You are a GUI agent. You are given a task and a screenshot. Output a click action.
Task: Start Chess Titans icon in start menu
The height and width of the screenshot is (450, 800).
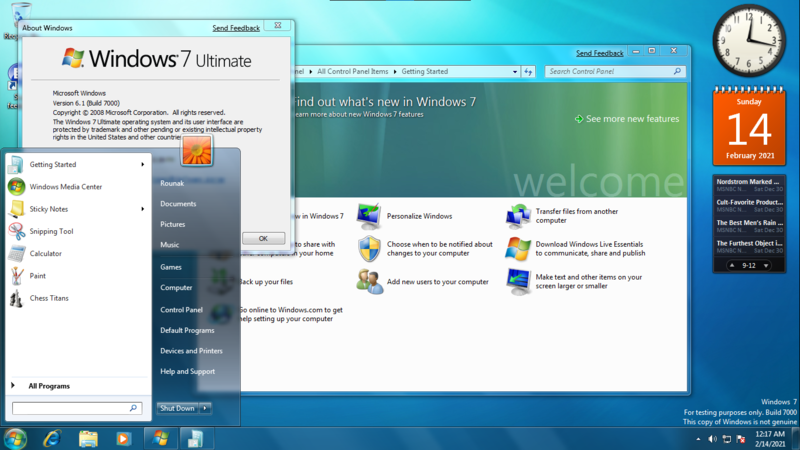click(x=16, y=298)
